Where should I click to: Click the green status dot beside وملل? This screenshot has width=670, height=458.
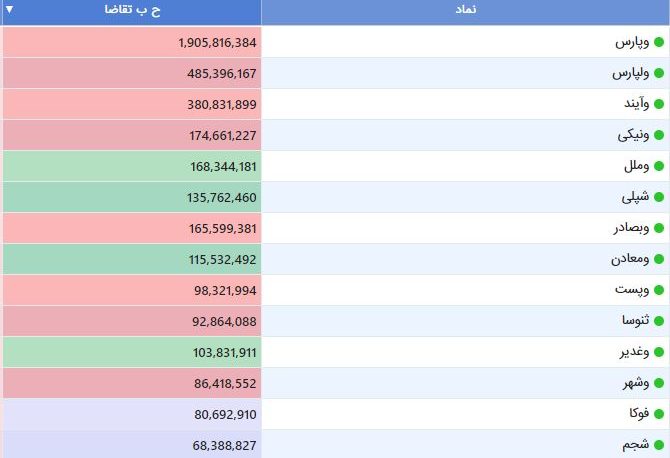(x=659, y=166)
